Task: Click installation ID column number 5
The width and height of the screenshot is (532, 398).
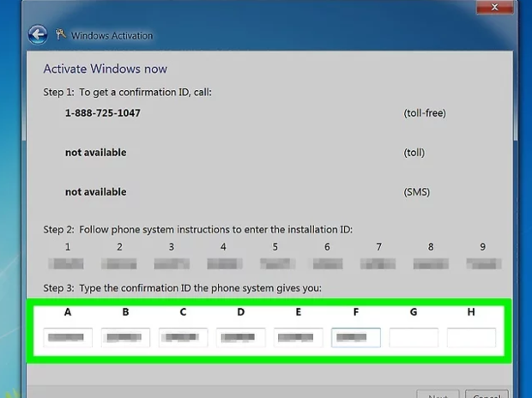Action: pos(275,247)
